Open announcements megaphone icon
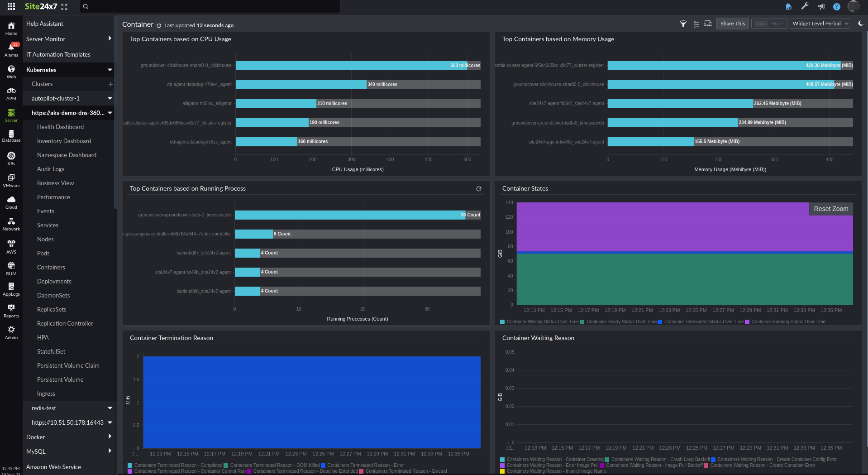 (821, 6)
